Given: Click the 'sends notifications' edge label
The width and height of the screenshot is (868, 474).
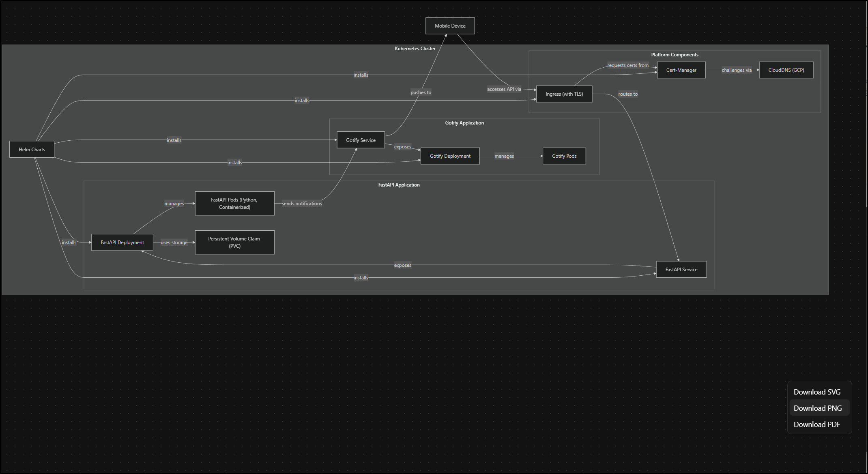Looking at the screenshot, I should coord(301,204).
